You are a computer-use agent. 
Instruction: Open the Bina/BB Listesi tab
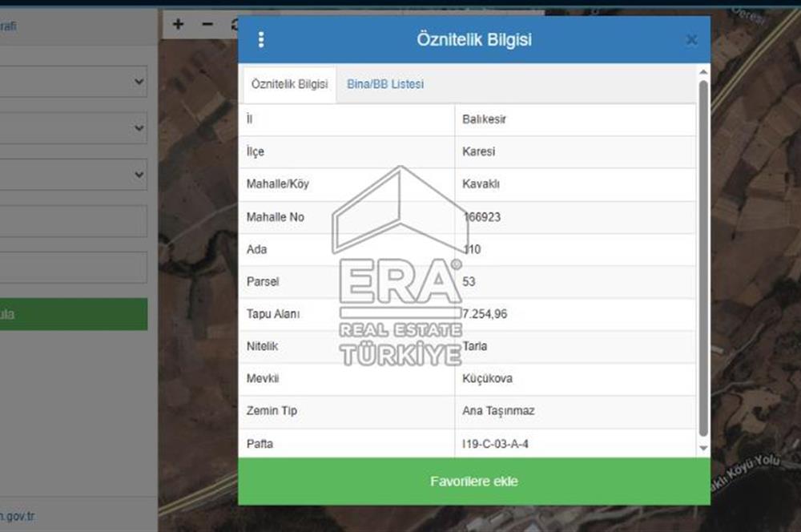385,84
